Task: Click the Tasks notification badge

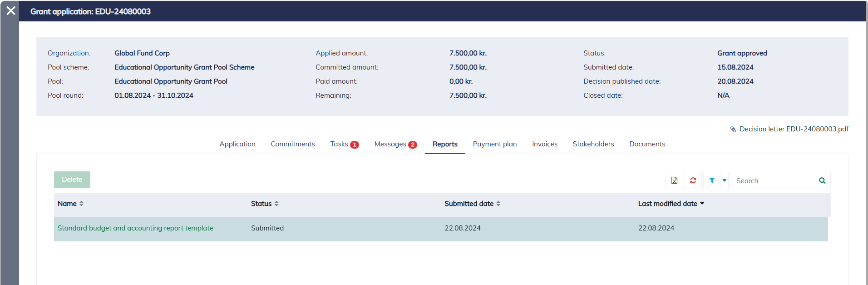Action: (x=355, y=145)
